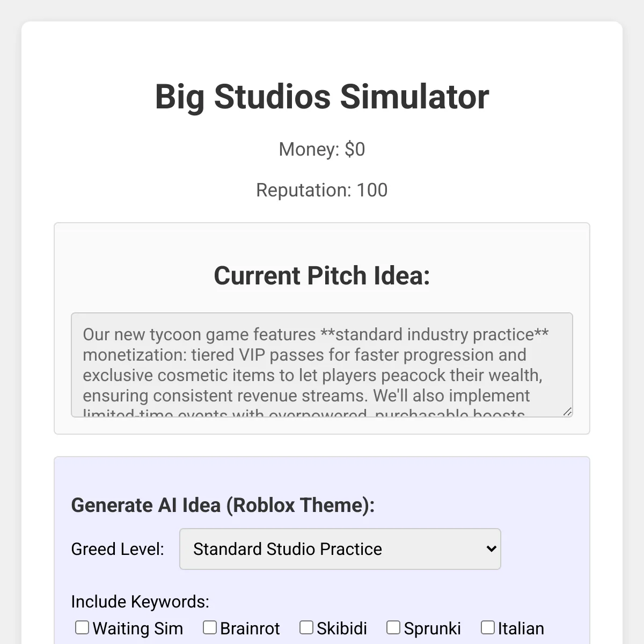The width and height of the screenshot is (644, 644).
Task: Click the Greed Level dropdown chevron arrow
Action: tap(491, 549)
